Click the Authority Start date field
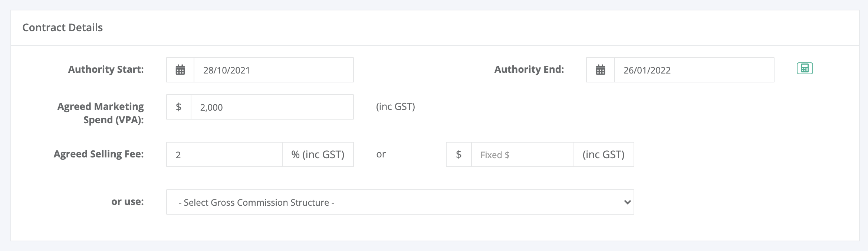 click(274, 70)
